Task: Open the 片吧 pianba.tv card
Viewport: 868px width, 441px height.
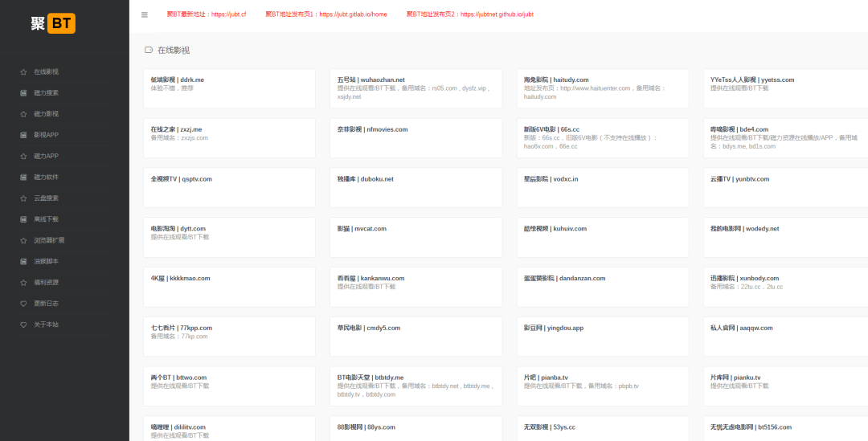Action: pos(602,386)
